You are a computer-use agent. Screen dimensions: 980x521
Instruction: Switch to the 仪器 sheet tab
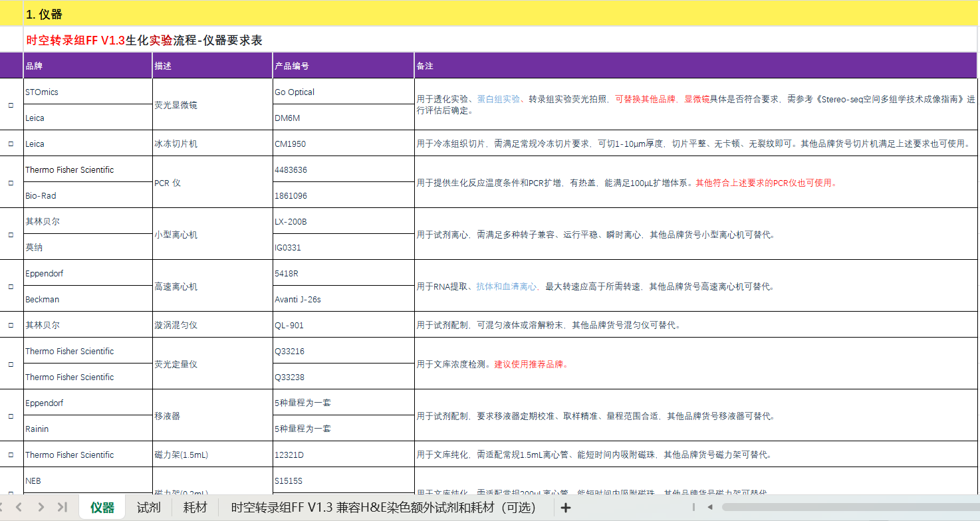click(x=102, y=508)
